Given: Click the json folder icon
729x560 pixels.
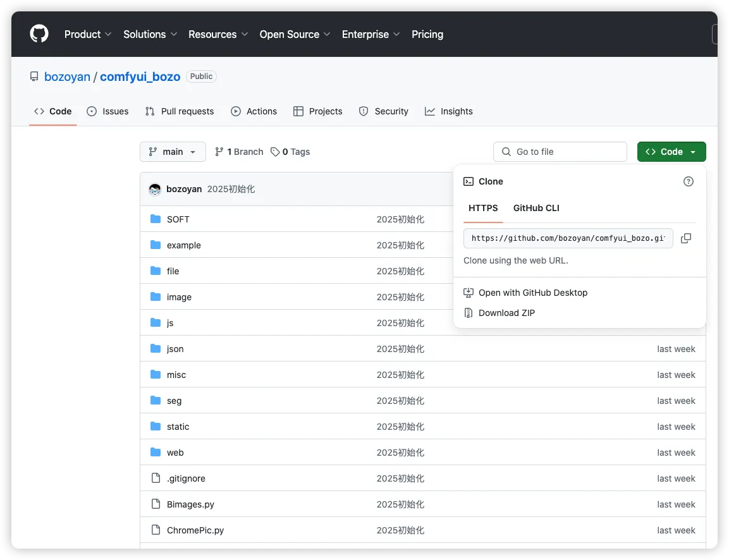Looking at the screenshot, I should [156, 348].
